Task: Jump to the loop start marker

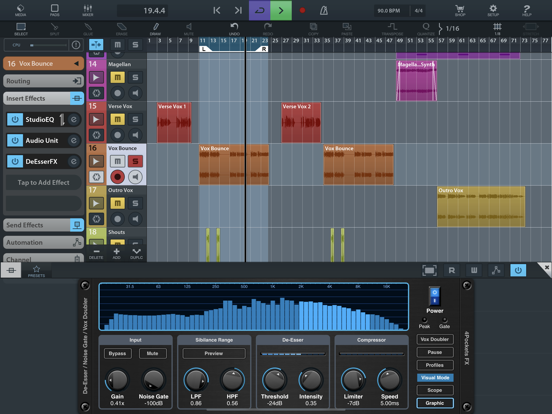Action: (x=217, y=10)
